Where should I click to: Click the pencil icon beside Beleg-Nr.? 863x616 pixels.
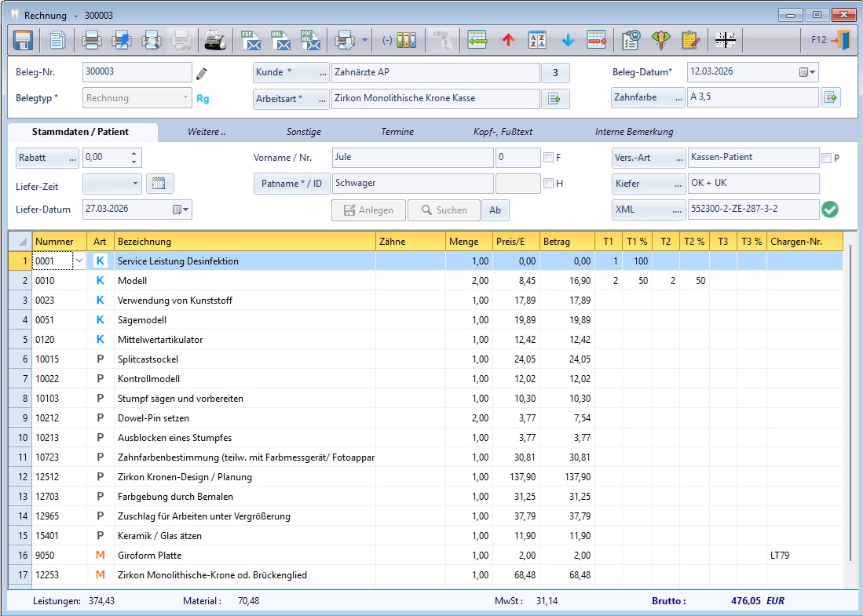[203, 74]
